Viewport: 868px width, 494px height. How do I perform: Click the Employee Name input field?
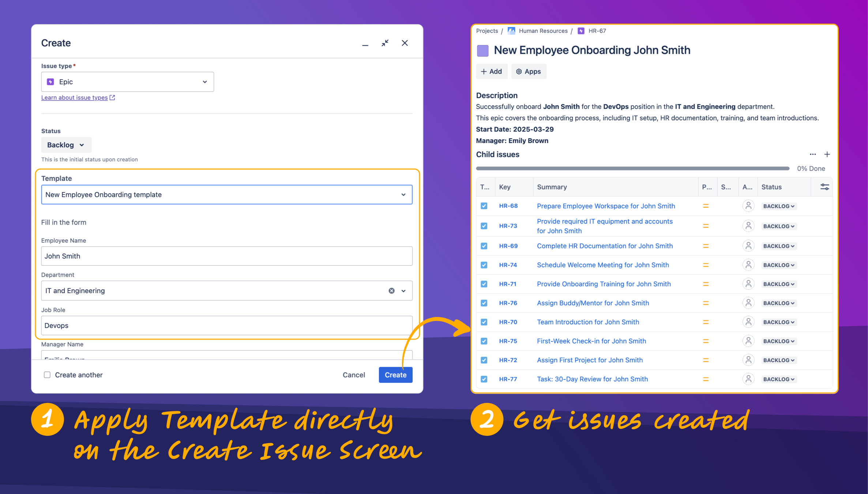tap(226, 256)
